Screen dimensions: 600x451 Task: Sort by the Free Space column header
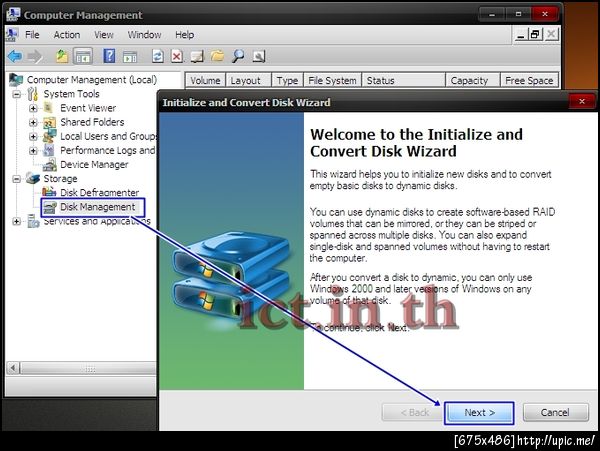529,80
